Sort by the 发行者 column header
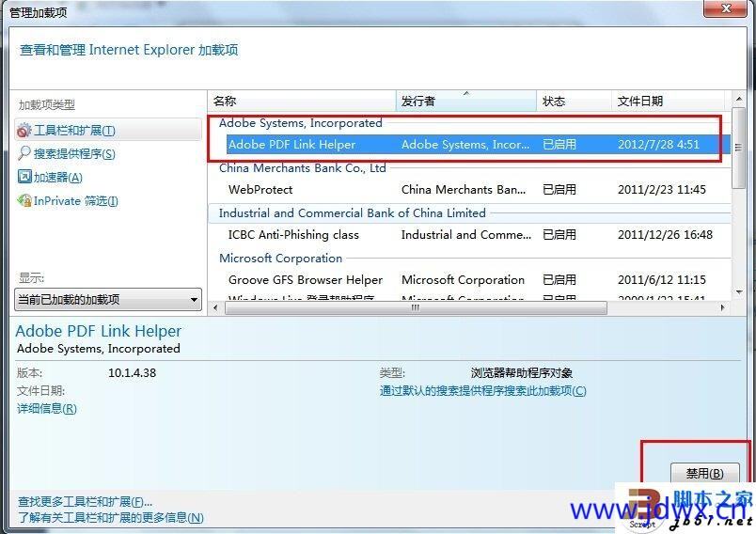Viewport: 756px width, 534px height. tap(466, 102)
